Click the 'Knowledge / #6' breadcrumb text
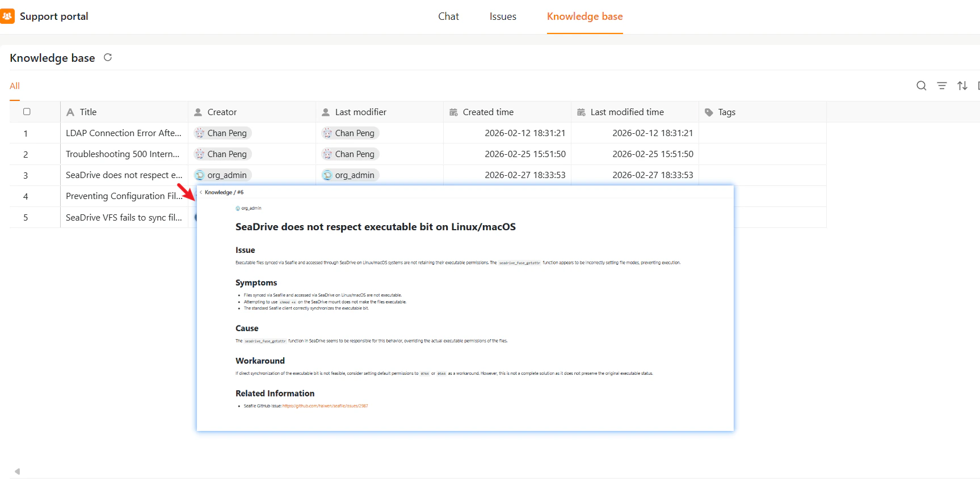The image size is (980, 482). (224, 192)
